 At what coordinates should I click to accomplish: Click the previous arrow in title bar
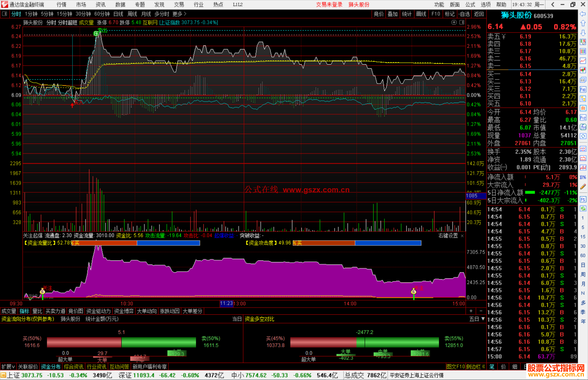coord(553,4)
